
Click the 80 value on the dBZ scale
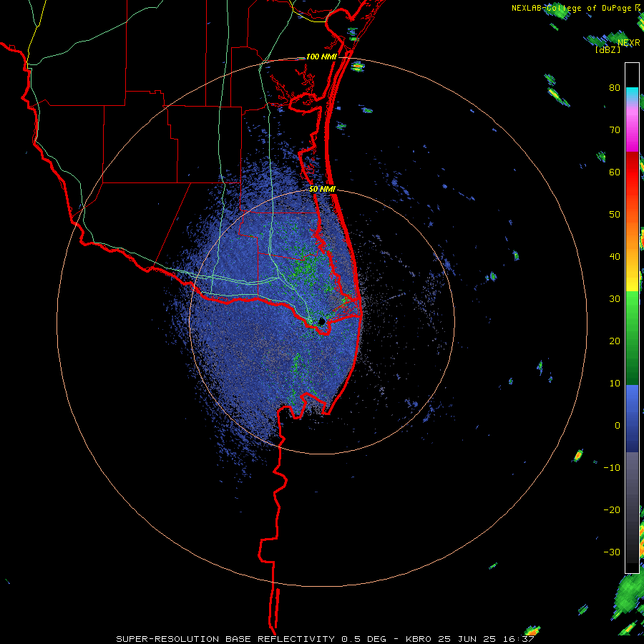pyautogui.click(x=615, y=88)
